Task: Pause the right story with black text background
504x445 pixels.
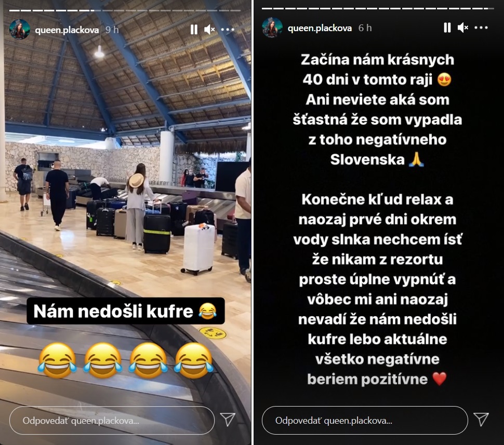Action: (x=447, y=28)
